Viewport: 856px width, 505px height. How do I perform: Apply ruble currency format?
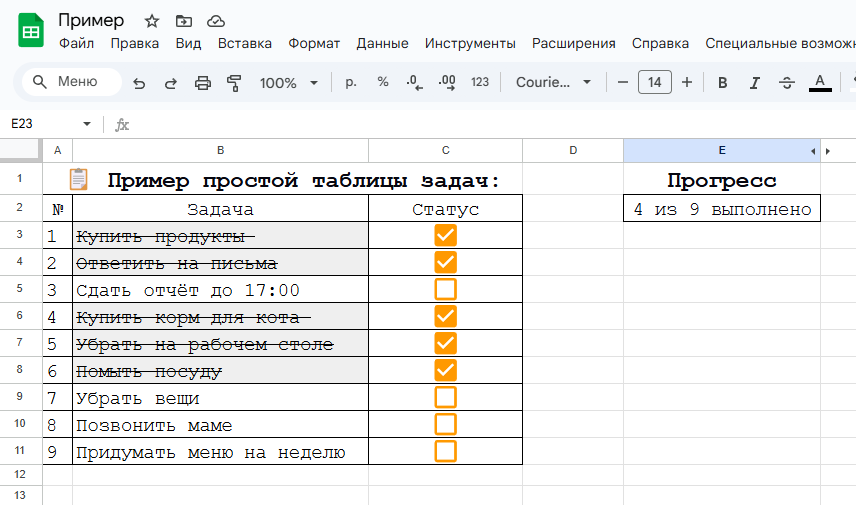pyautogui.click(x=351, y=82)
